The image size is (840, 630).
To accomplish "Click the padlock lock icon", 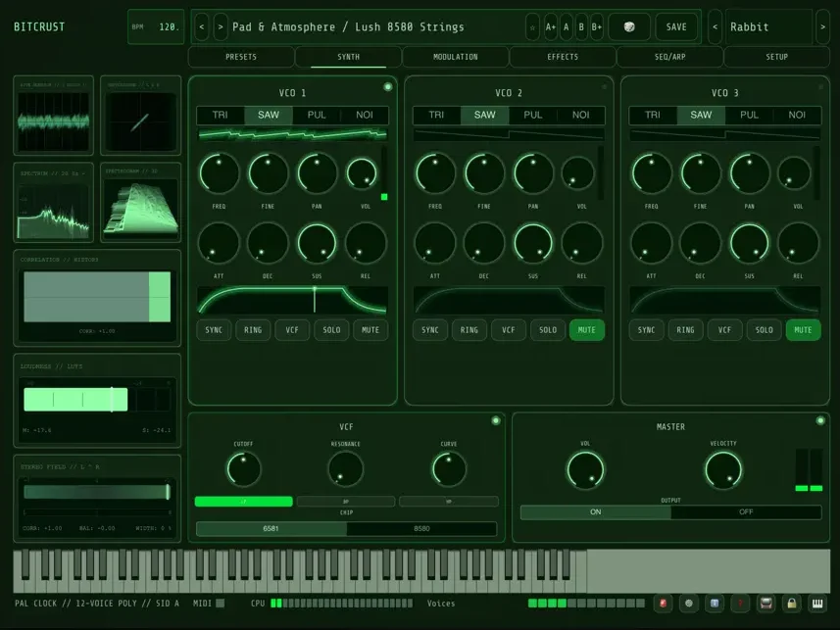I will click(792, 604).
